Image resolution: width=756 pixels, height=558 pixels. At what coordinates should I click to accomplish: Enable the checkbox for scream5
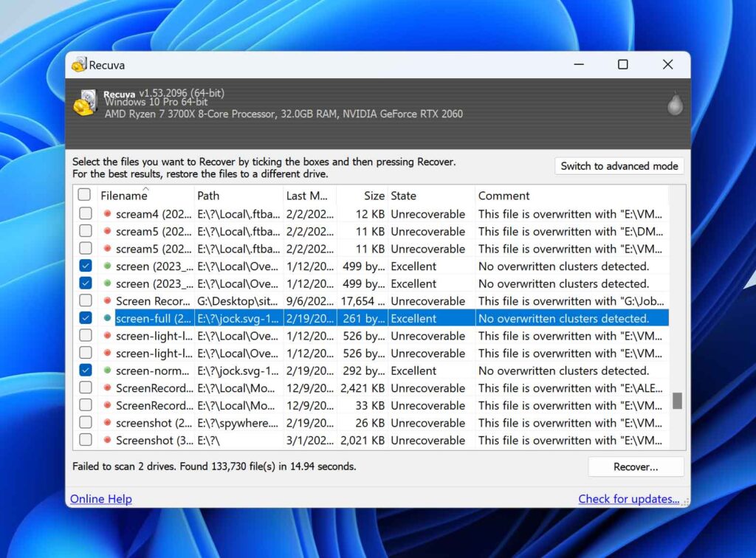click(x=85, y=231)
